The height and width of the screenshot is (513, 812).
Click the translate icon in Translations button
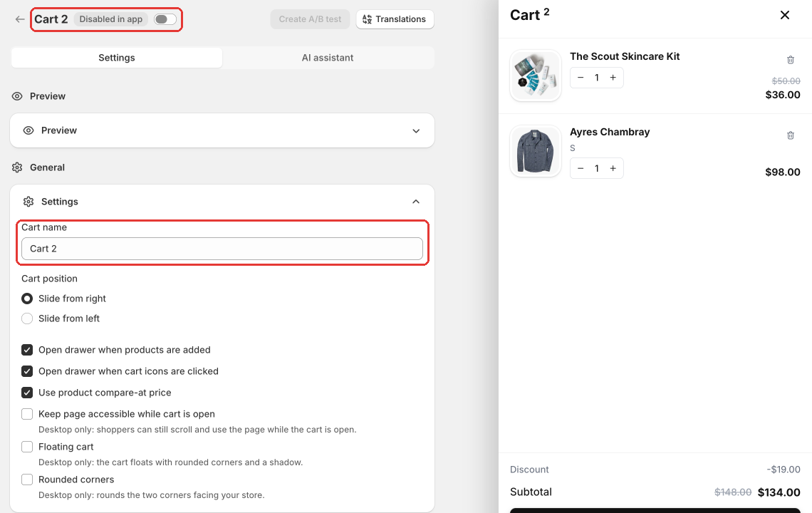[x=367, y=19]
